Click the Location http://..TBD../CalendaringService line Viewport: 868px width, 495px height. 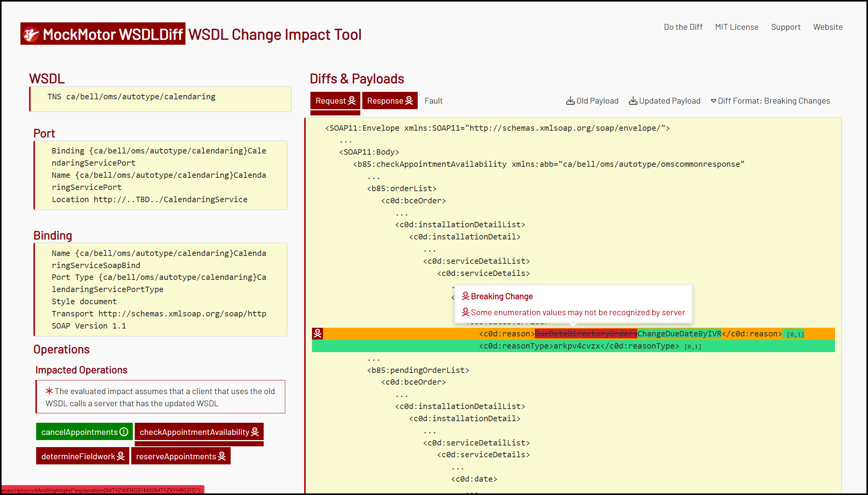150,199
